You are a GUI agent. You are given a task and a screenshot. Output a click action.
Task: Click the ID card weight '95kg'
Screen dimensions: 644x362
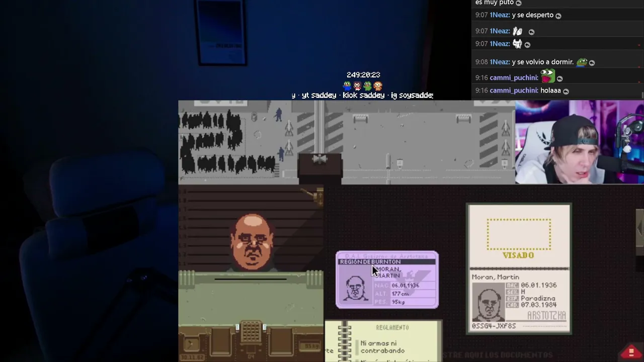[398, 302]
